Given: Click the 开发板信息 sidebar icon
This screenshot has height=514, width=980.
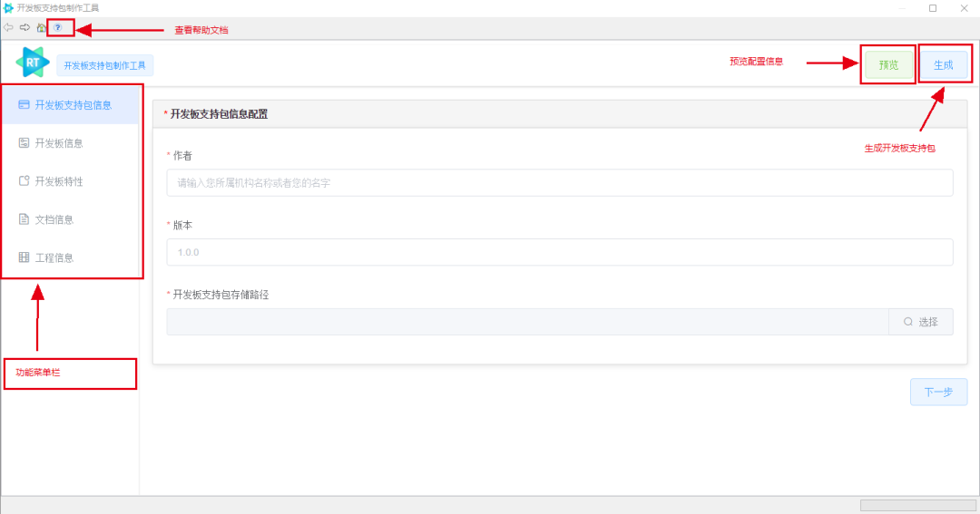Looking at the screenshot, I should point(24,143).
